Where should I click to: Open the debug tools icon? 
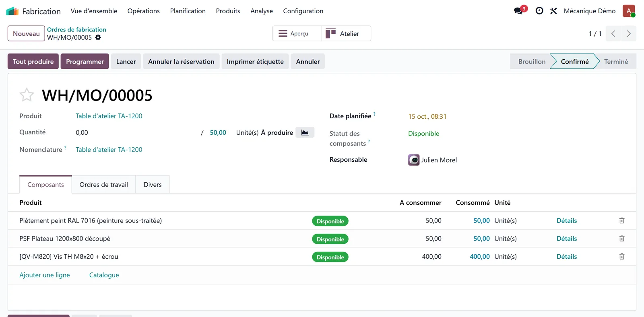click(553, 11)
